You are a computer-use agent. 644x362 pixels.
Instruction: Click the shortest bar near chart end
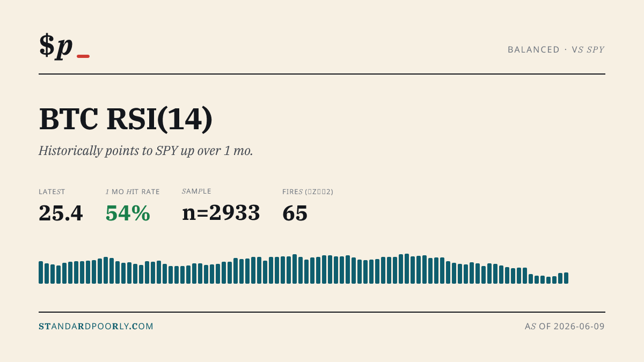click(x=548, y=280)
